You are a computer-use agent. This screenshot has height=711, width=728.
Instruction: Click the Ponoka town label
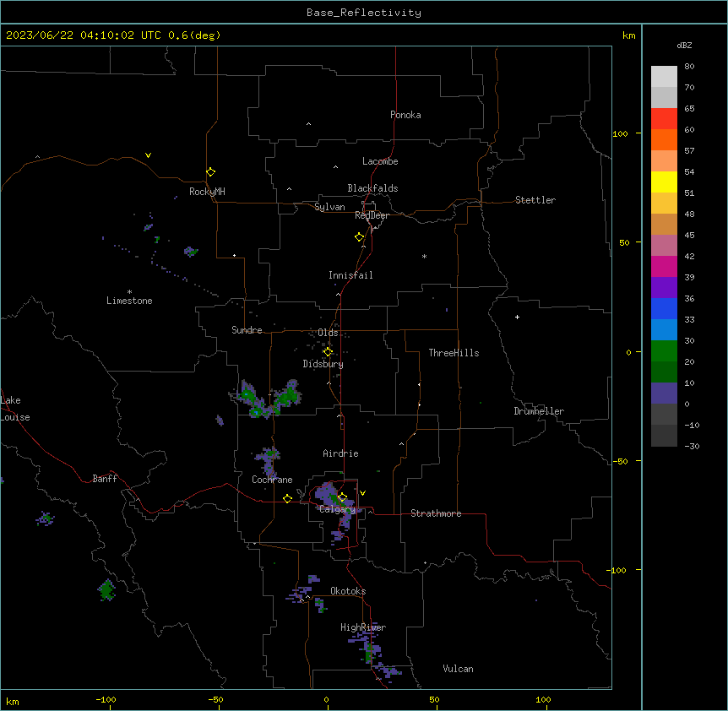click(405, 115)
